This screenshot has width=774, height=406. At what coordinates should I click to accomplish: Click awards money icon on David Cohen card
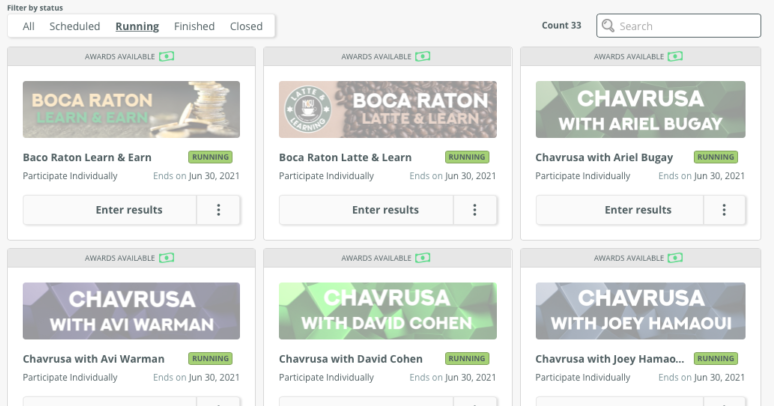coord(423,258)
